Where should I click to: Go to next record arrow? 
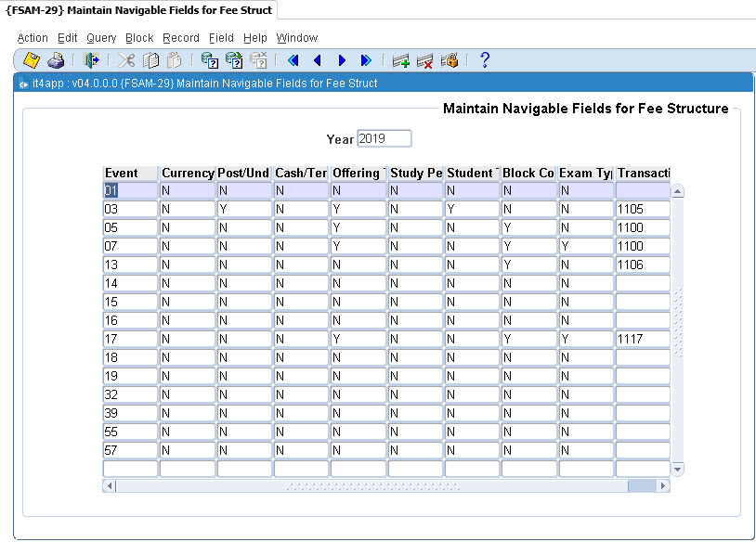[342, 60]
